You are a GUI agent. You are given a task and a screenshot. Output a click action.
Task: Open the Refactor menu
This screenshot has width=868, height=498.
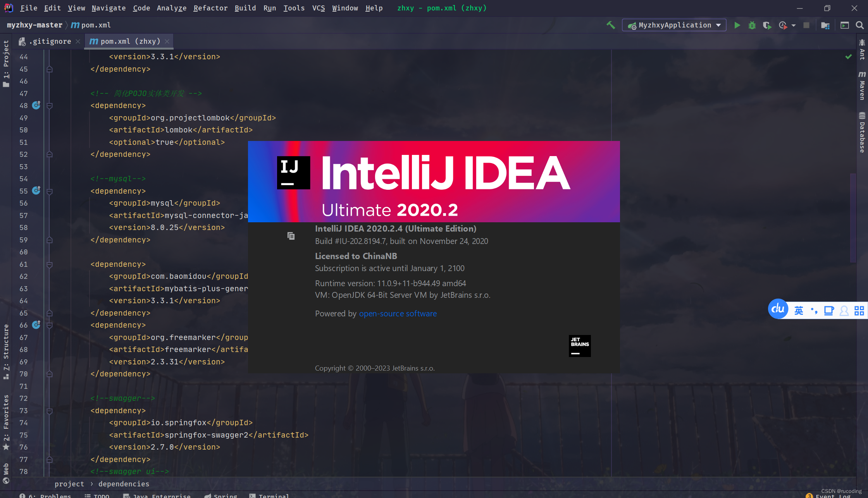click(x=210, y=8)
